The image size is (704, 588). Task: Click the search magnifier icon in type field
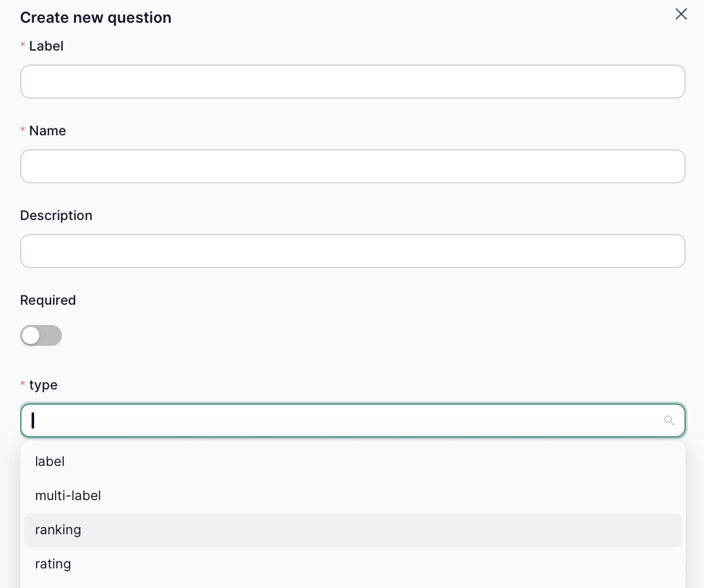(x=669, y=420)
